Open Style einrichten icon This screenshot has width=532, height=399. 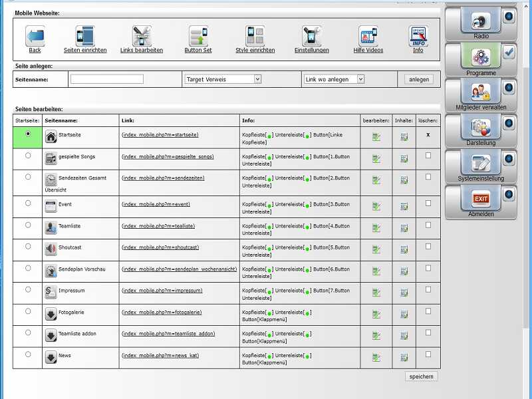(255, 36)
